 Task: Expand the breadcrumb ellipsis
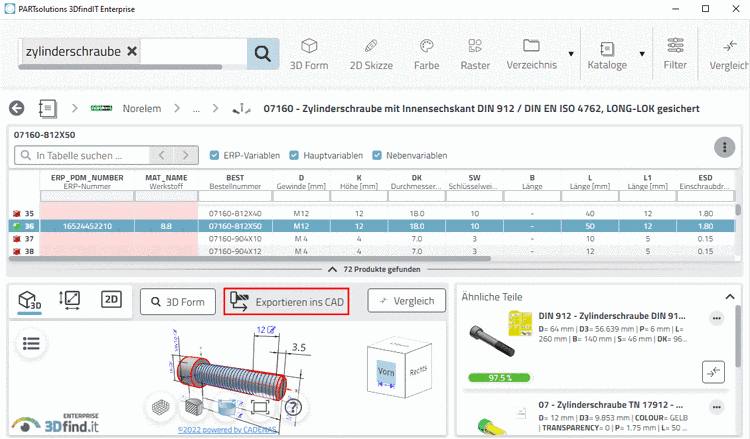[196, 110]
